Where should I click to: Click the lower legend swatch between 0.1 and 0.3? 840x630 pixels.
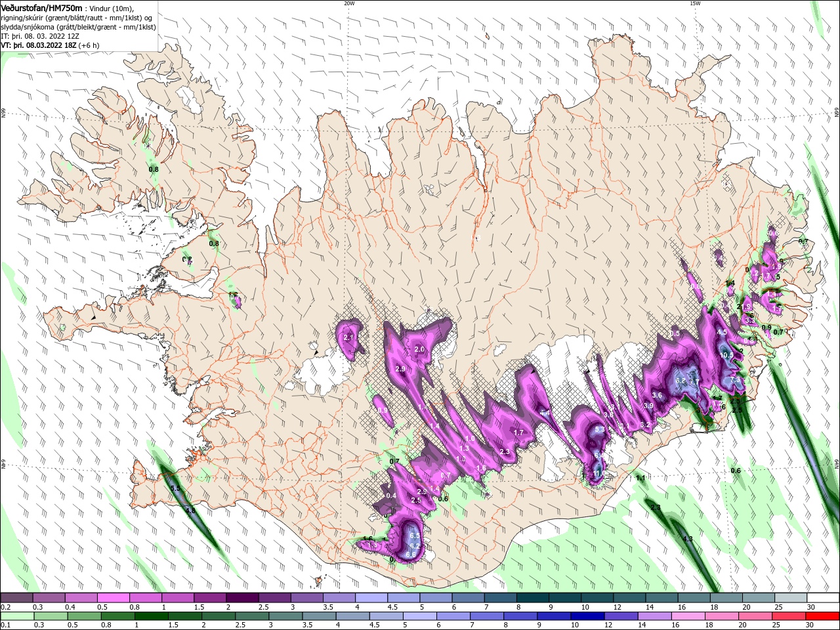click(x=16, y=616)
